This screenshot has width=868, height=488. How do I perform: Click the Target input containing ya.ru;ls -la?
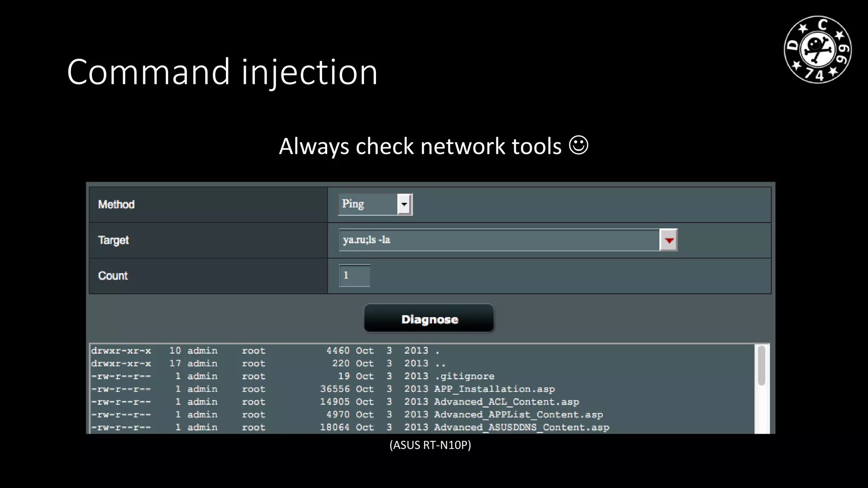499,240
